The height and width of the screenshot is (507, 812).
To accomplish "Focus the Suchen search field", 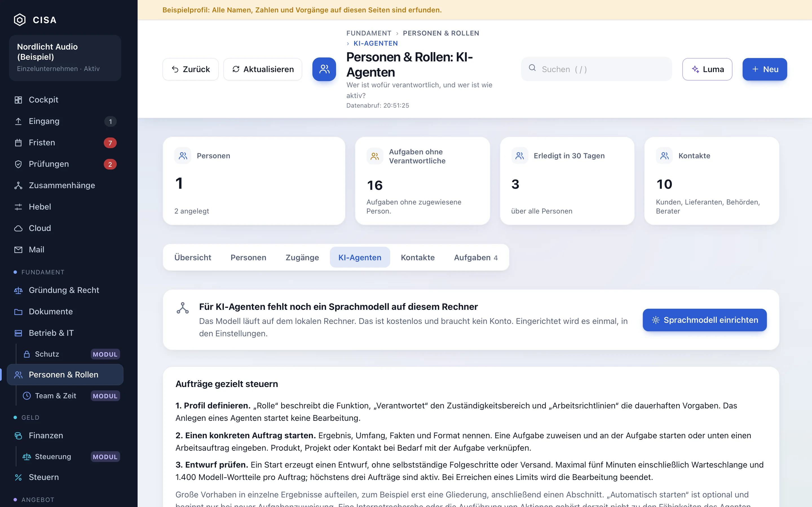I will coord(596,69).
